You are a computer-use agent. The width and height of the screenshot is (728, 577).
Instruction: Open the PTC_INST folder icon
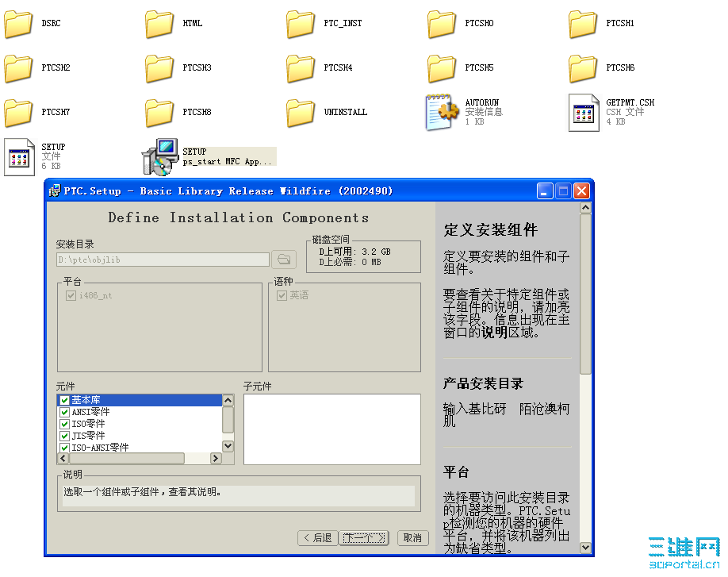[x=301, y=24]
